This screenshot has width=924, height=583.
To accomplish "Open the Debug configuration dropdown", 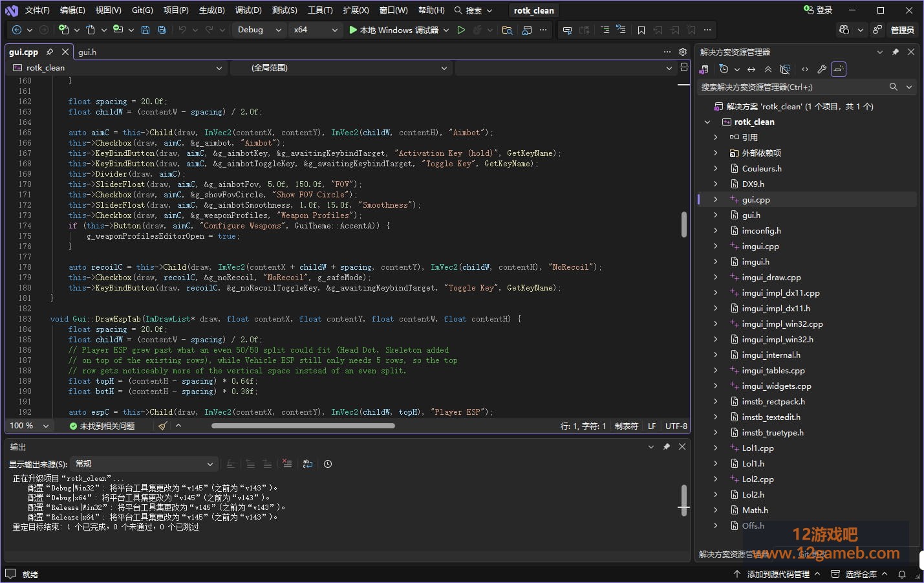I will coord(259,30).
